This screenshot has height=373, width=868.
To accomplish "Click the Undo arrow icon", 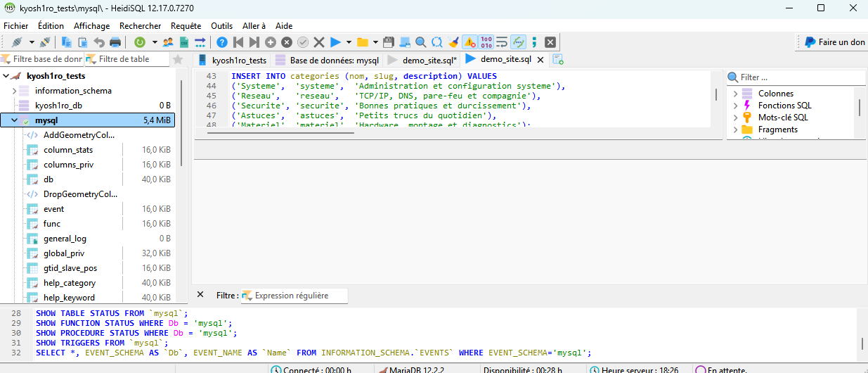I will (x=99, y=42).
